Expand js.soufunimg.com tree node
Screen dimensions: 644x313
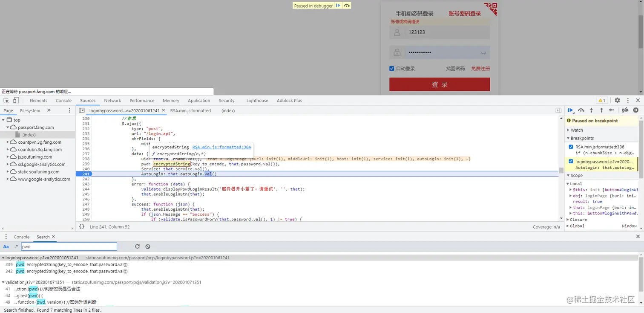[x=8, y=157]
